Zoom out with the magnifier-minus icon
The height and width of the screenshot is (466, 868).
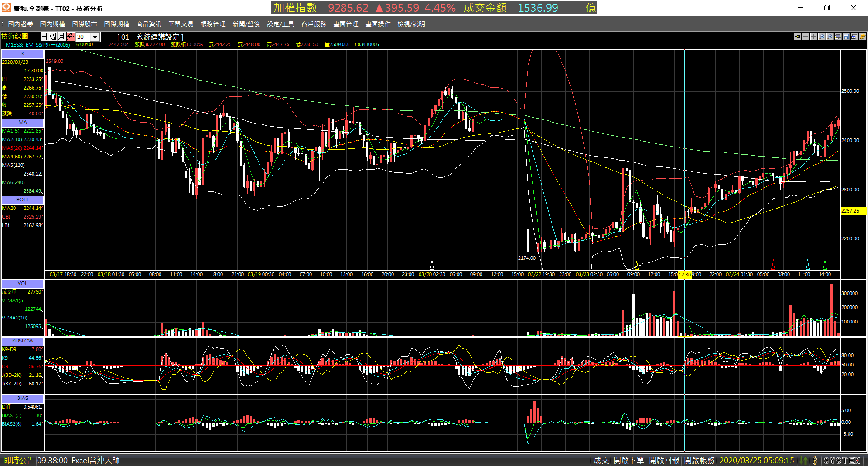tap(822, 37)
